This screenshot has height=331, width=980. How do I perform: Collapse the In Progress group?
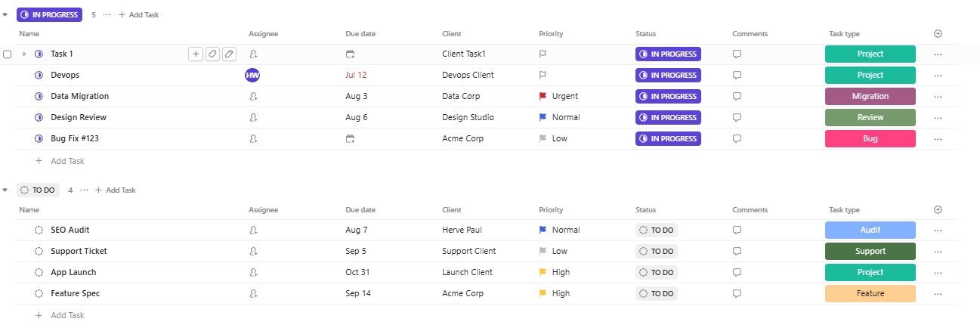pos(5,14)
